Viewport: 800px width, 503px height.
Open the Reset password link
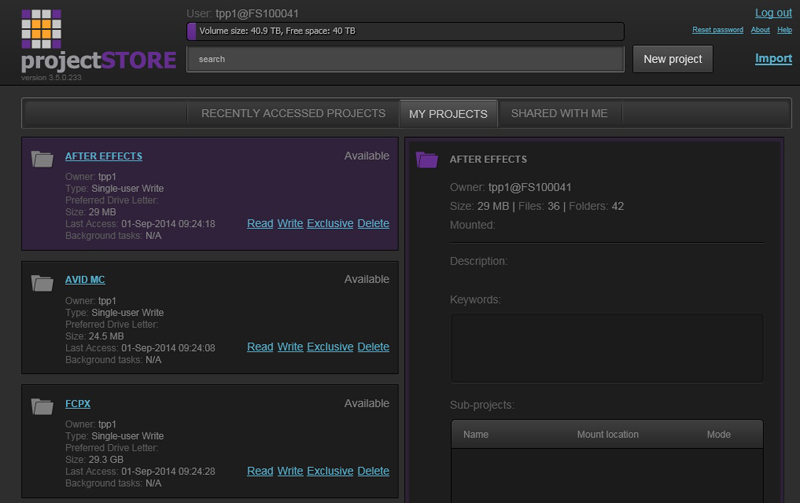717,30
